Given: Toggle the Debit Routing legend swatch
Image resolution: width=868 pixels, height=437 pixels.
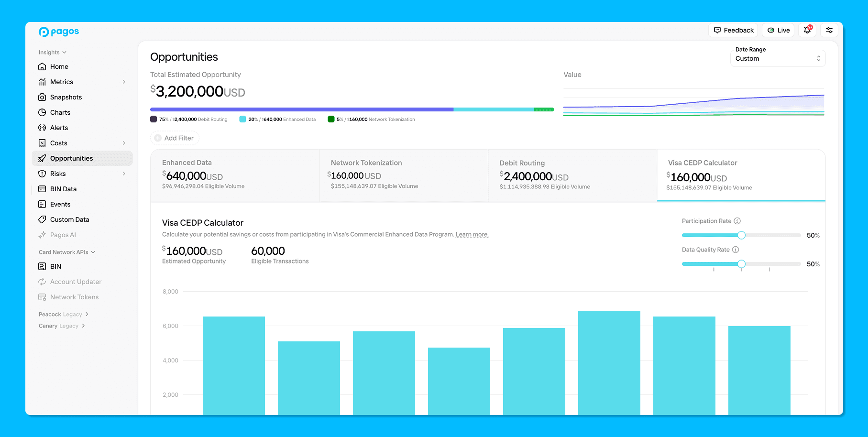Looking at the screenshot, I should coord(154,119).
